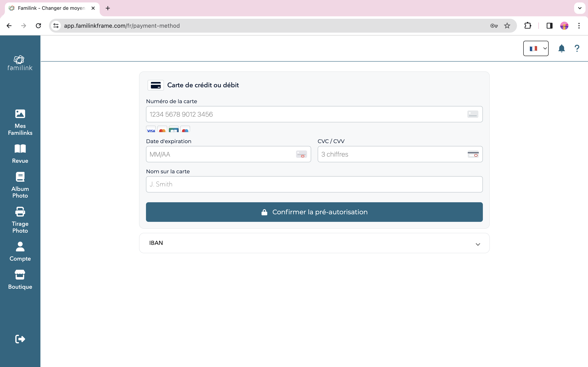This screenshot has width=588, height=367.
Task: Open the Revue section
Action: pyautogui.click(x=20, y=154)
